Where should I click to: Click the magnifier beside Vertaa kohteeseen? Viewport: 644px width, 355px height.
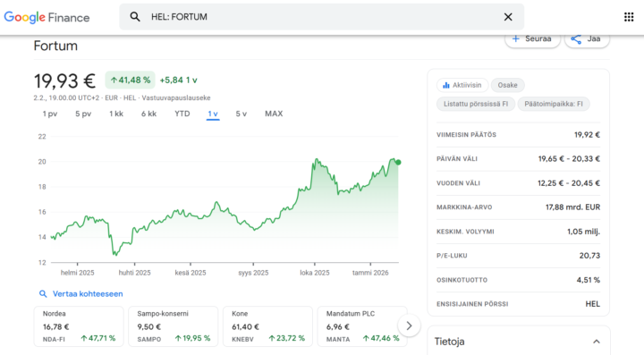tap(43, 294)
